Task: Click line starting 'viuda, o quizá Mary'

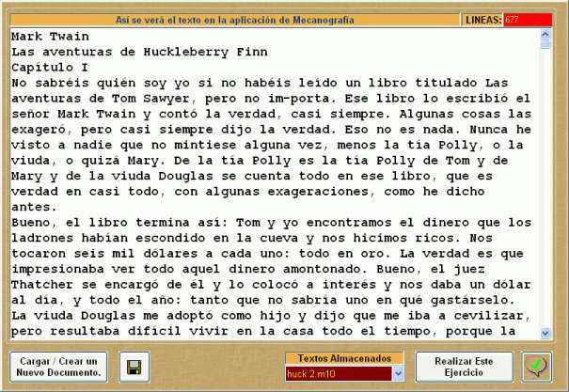Action: click(x=260, y=161)
